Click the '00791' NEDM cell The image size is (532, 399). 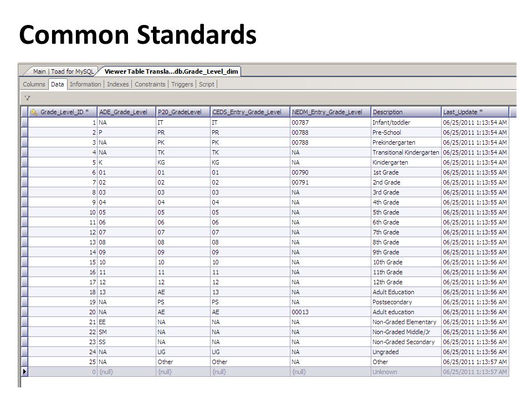330,182
